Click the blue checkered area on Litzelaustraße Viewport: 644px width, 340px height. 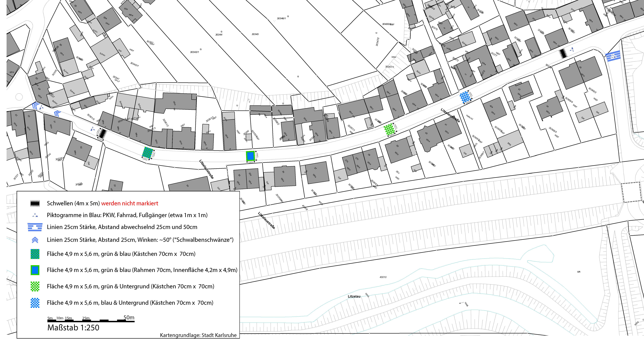click(465, 97)
